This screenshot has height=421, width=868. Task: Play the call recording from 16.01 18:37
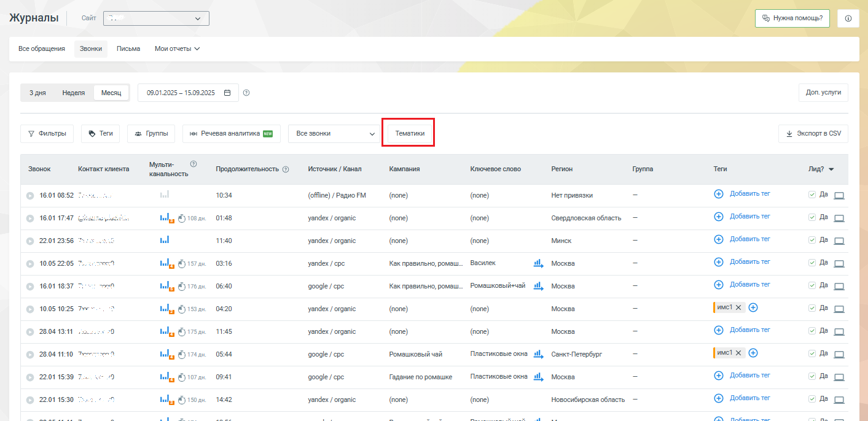click(x=30, y=286)
